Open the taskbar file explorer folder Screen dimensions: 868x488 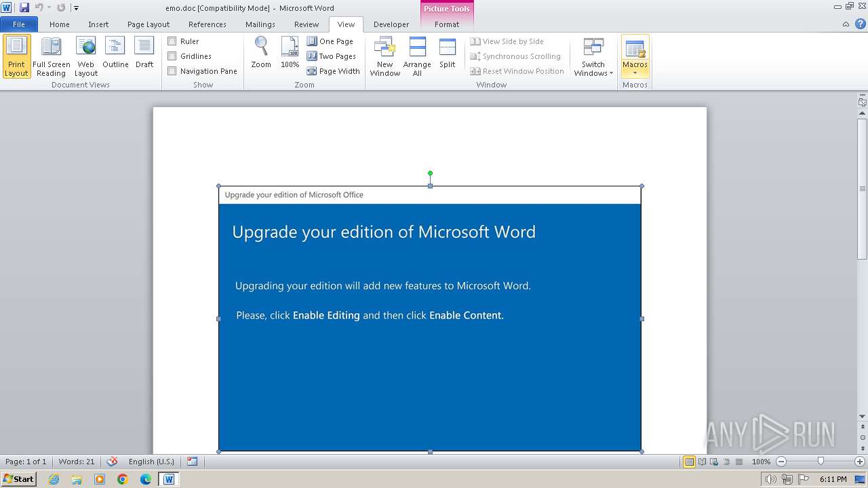[77, 479]
